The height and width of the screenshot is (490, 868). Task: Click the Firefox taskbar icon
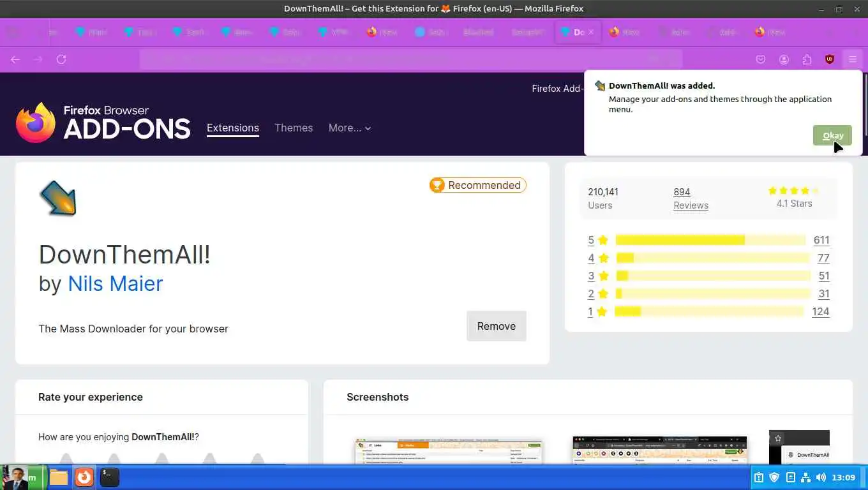click(x=84, y=477)
